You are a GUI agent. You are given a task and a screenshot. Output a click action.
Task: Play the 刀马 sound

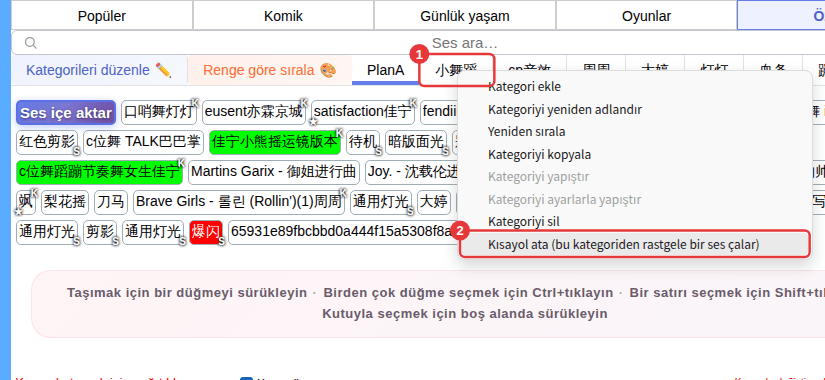(111, 202)
